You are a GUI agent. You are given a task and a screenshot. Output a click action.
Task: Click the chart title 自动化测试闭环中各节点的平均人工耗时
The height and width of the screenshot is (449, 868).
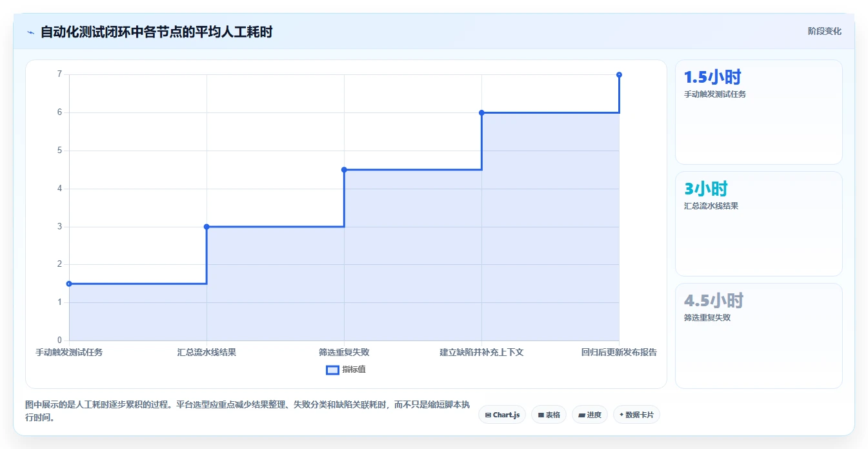157,32
